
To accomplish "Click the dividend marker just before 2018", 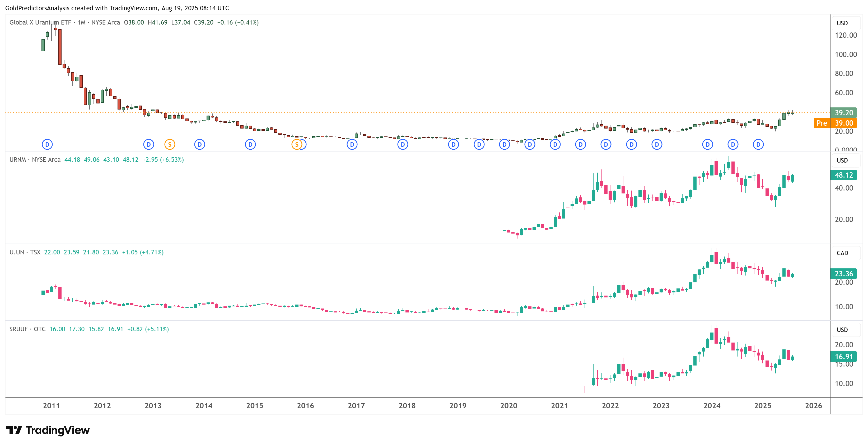I will pos(403,144).
